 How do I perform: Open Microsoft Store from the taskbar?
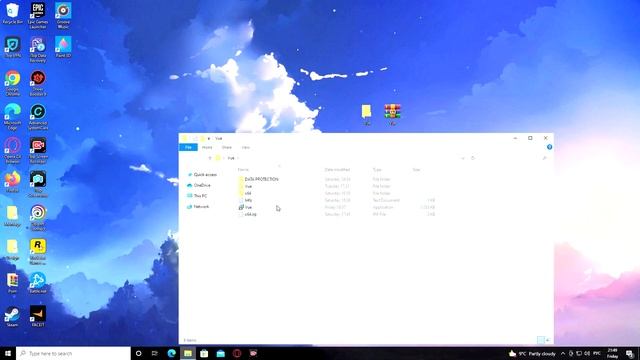[204, 353]
